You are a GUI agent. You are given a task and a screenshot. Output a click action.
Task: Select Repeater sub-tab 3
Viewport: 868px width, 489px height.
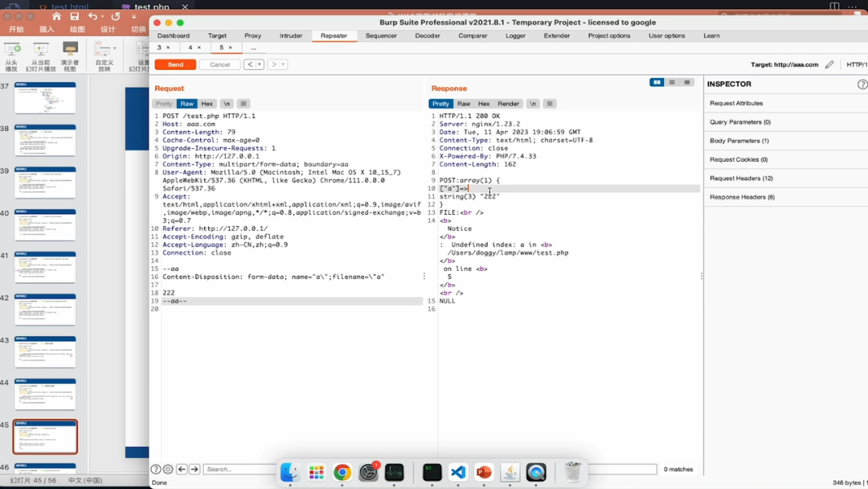tap(159, 47)
